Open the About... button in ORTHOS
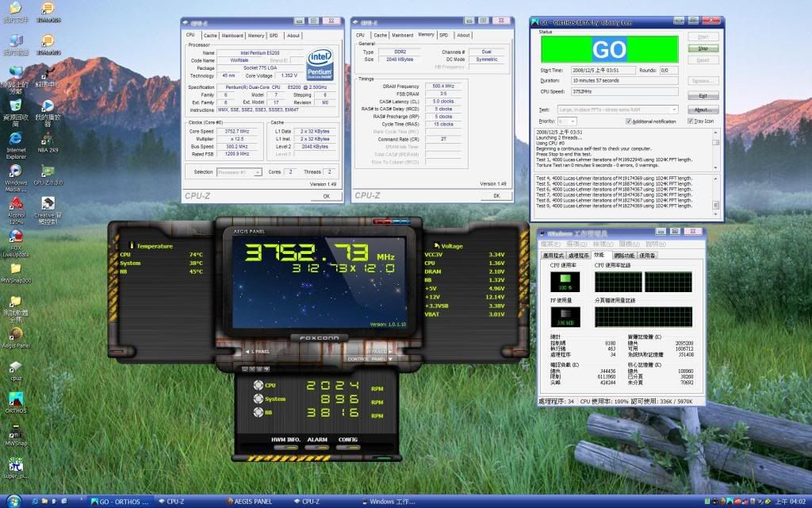Viewport: 812px width, 508px height. pyautogui.click(x=703, y=110)
